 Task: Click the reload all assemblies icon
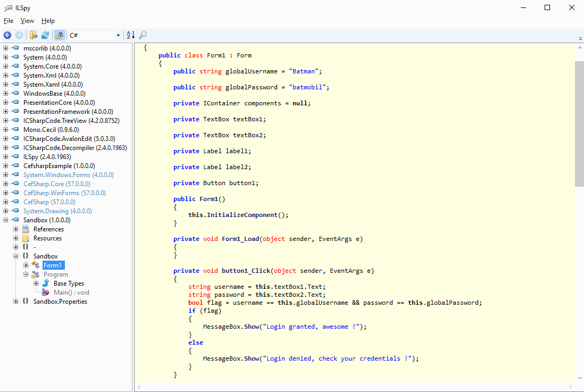(x=45, y=35)
